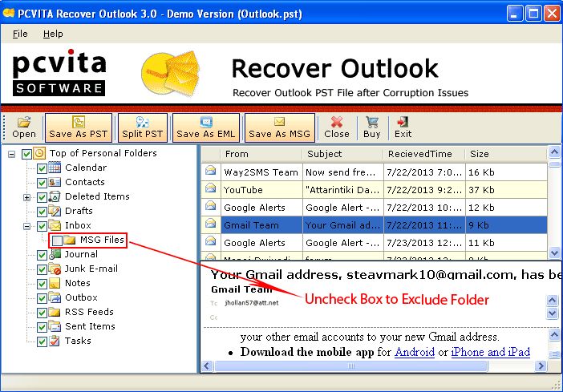Viewport: 563px width, 392px height.
Task: Click the 16 Kb size cell
Action: pos(506,172)
